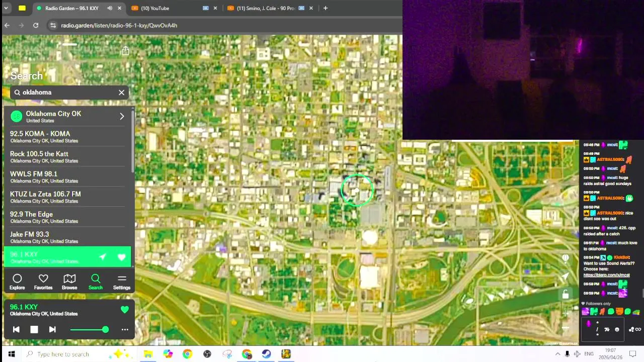Click the search field containing oklahoma
Screen dimensions: 644x362
click(69, 93)
